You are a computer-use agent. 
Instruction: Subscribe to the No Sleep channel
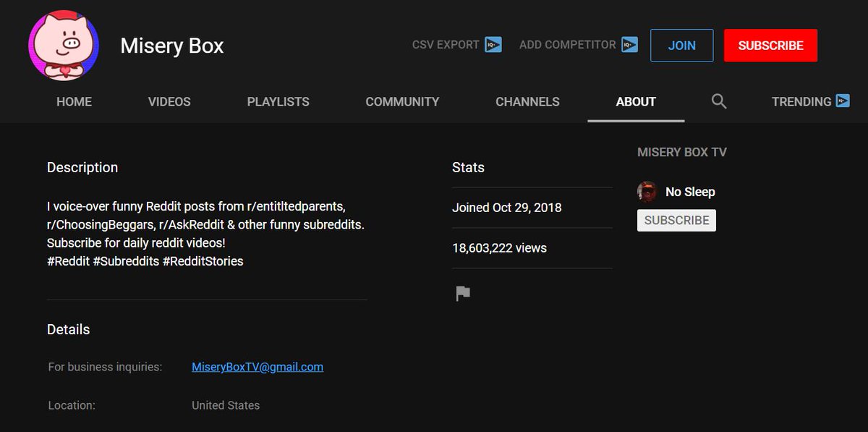[676, 220]
